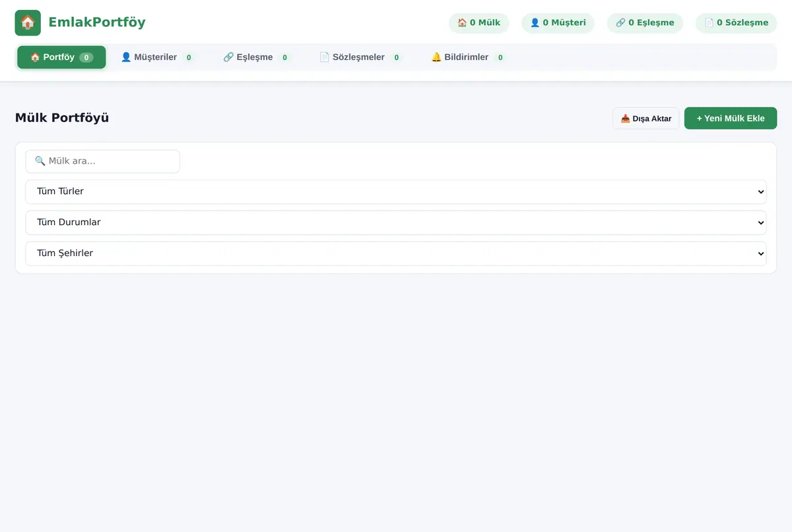This screenshot has height=532, width=792.
Task: Click the EmlakPortföy brand title
Action: [97, 22]
